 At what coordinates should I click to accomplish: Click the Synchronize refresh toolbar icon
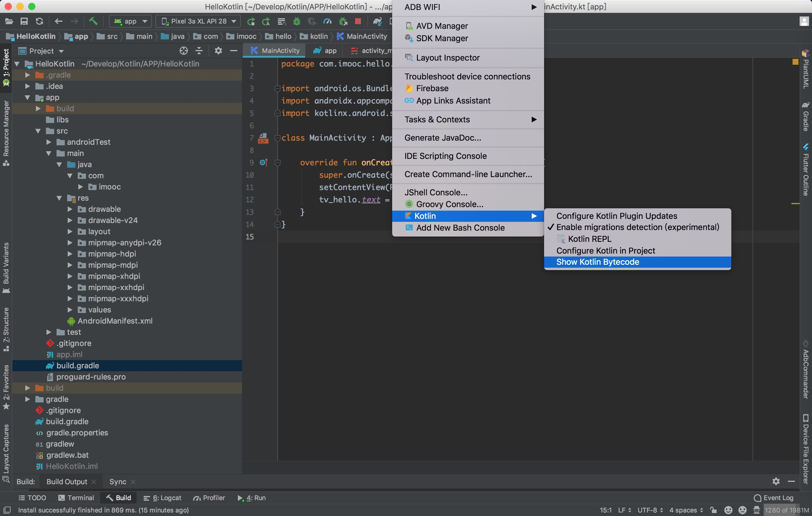pyautogui.click(x=39, y=21)
